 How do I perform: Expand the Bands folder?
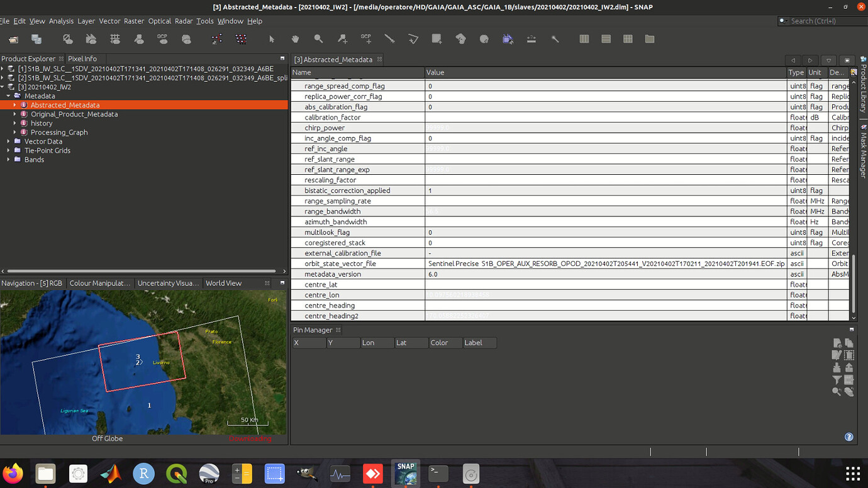(x=9, y=160)
